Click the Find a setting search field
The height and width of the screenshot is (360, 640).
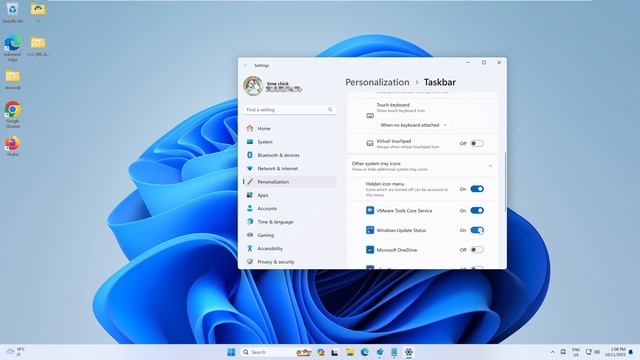(290, 109)
